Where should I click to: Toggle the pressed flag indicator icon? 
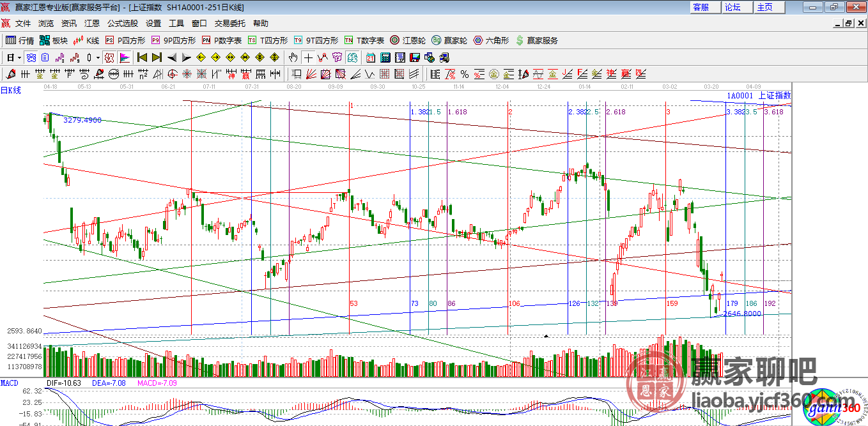(124, 57)
